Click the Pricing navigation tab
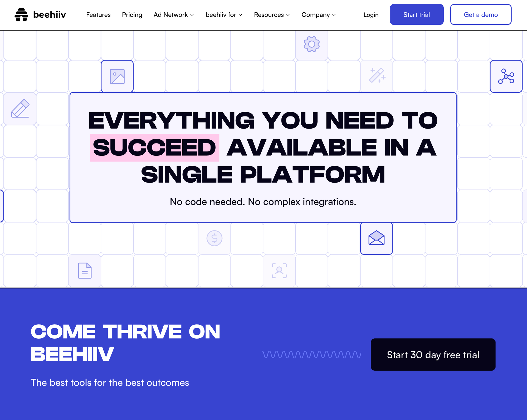Viewport: 527px width, 420px height. pos(132,14)
